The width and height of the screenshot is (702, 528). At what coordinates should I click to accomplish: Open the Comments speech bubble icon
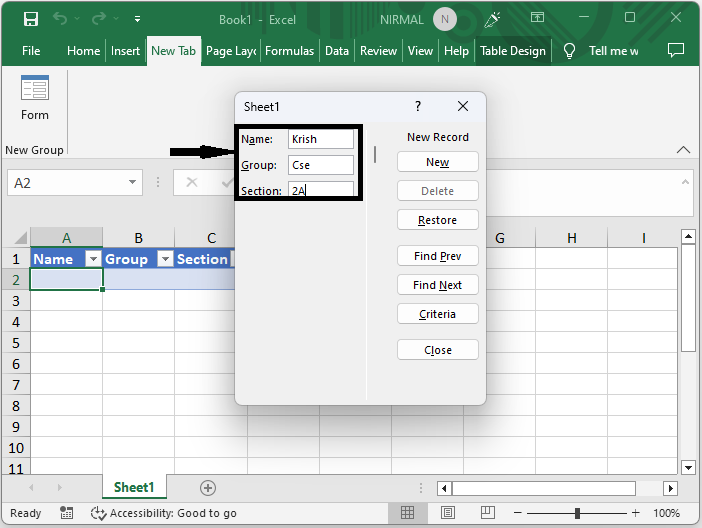pyautogui.click(x=676, y=50)
